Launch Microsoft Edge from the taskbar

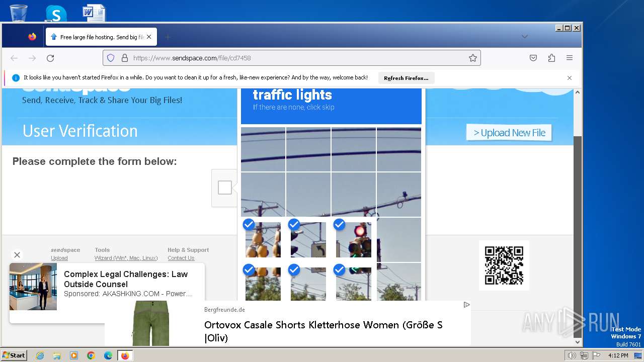(x=108, y=355)
